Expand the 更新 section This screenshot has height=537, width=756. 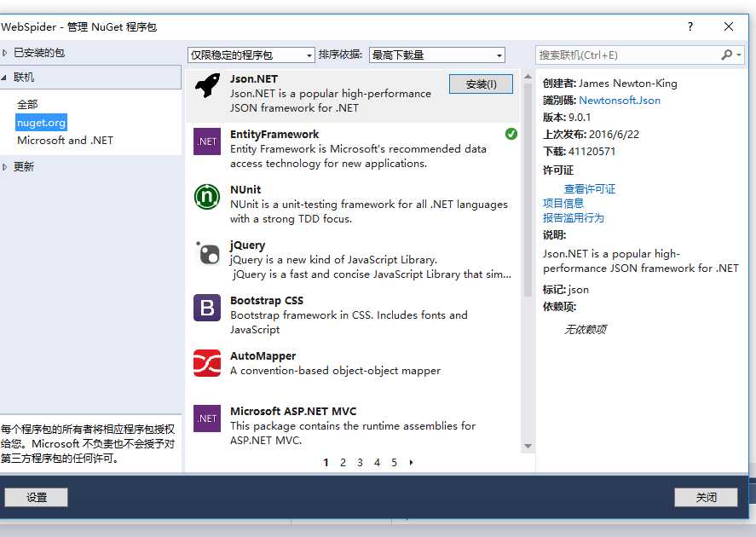4,167
